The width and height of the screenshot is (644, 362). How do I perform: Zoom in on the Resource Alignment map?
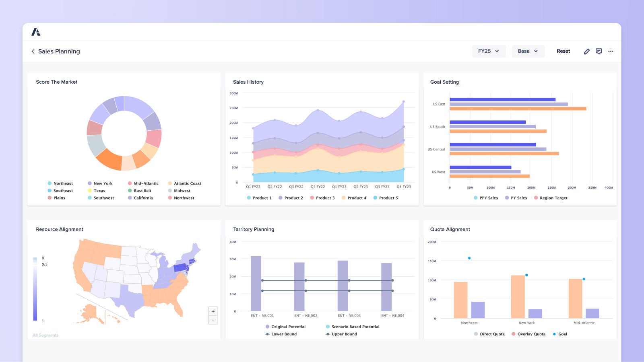tap(213, 311)
